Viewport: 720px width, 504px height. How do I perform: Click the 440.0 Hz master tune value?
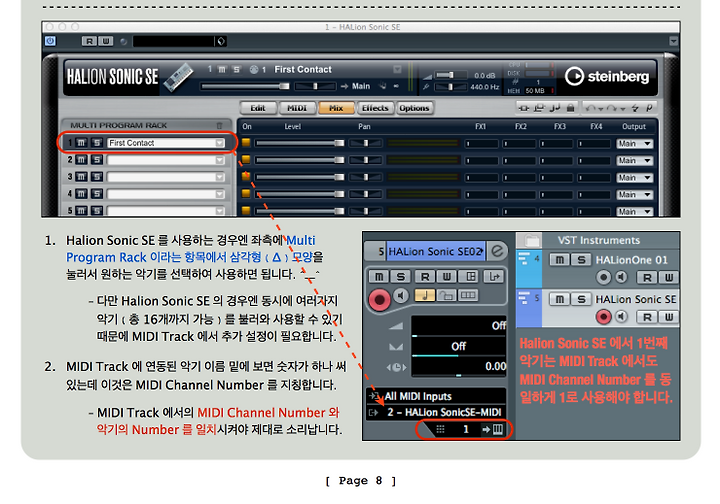pos(484,87)
